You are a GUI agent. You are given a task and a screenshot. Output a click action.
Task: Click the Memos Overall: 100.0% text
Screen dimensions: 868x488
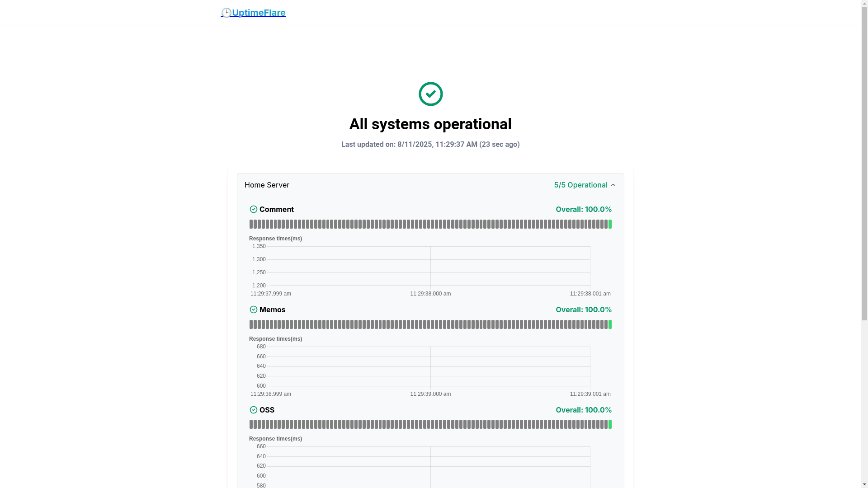[x=584, y=310]
